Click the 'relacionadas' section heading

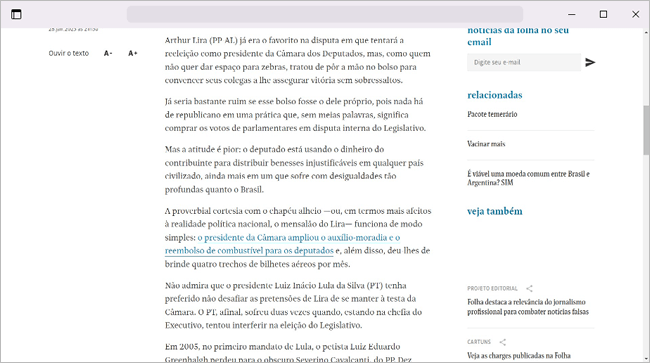(495, 95)
